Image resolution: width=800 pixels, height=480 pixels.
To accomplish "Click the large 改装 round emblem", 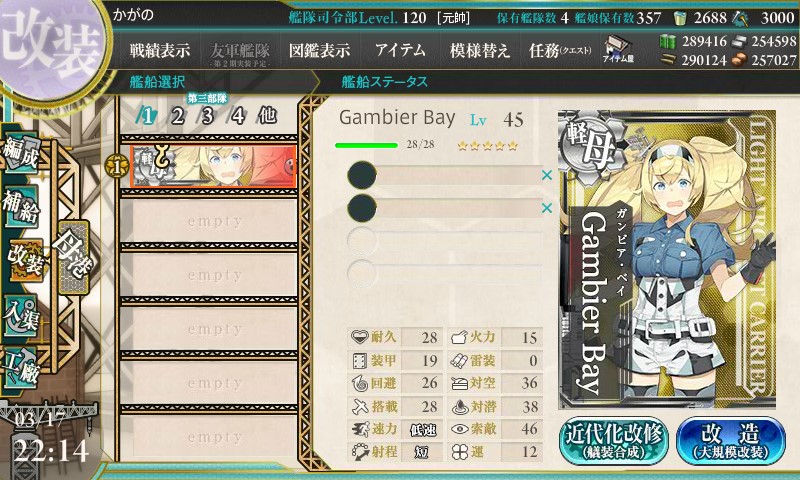I will (51, 47).
